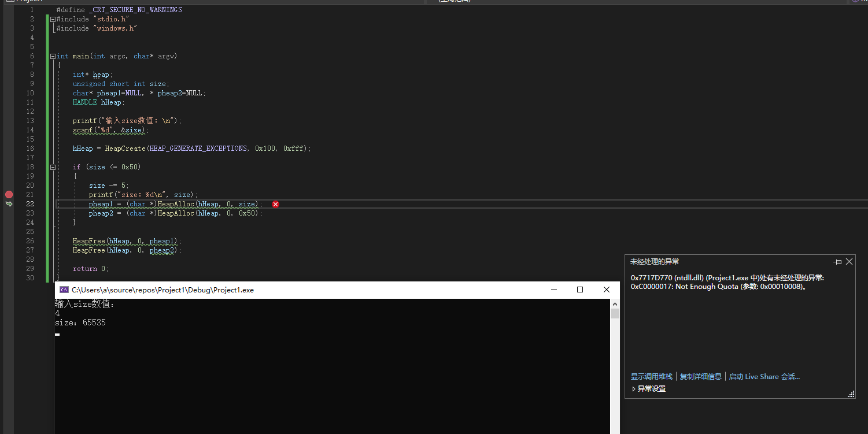Open 显示调用堆栈 link
Image resolution: width=868 pixels, height=434 pixels.
(x=652, y=377)
